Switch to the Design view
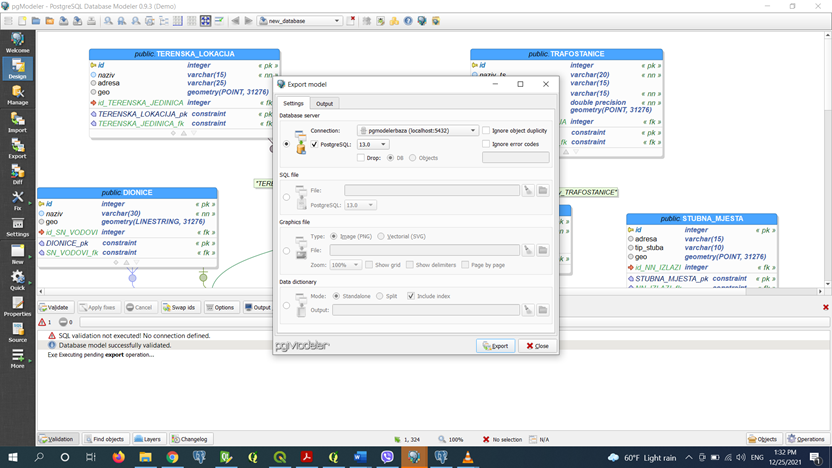Viewport: 832px width, 468px height. 18,69
